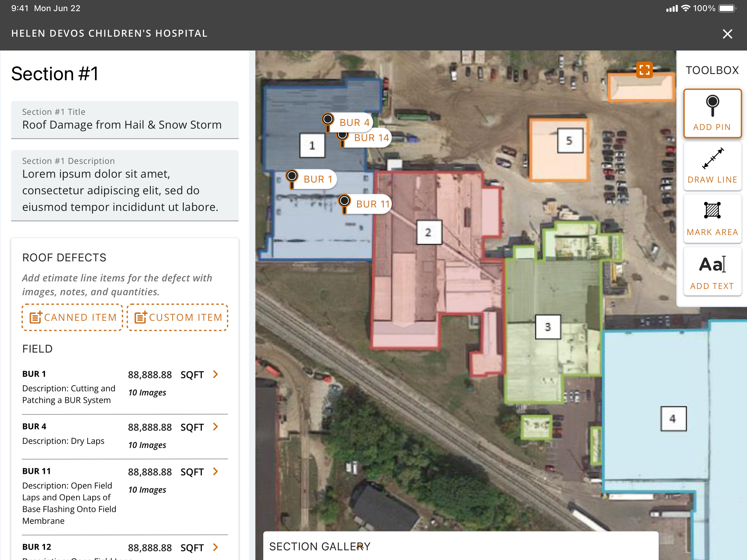Click the ROOF DEFECTS heading

click(64, 258)
